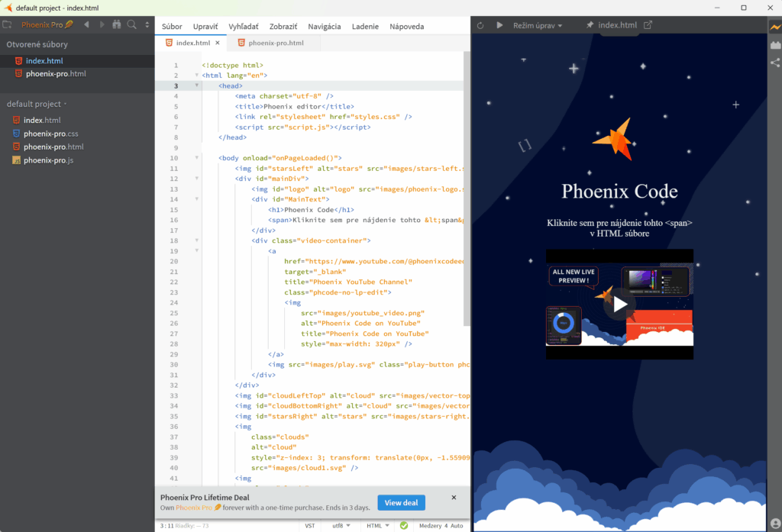Screen dimensions: 782x532
Task: Open phoenix-pro.js in the project tree
Action: 48,160
